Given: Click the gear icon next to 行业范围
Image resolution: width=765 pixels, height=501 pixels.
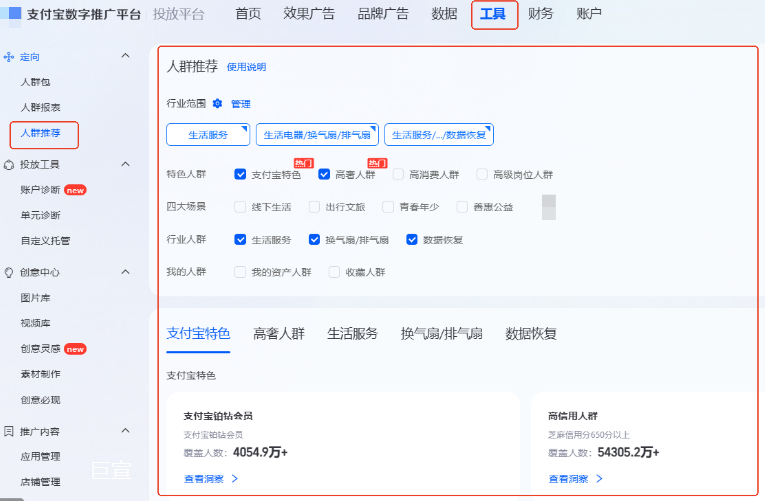Looking at the screenshot, I should [218, 103].
